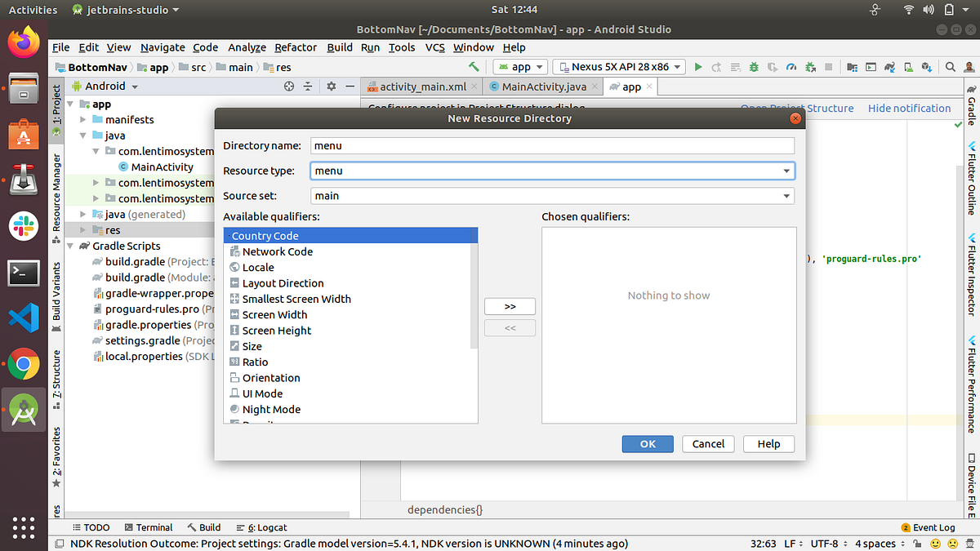Click the green Run app play icon
This screenshot has height=551, width=980.
coord(698,67)
